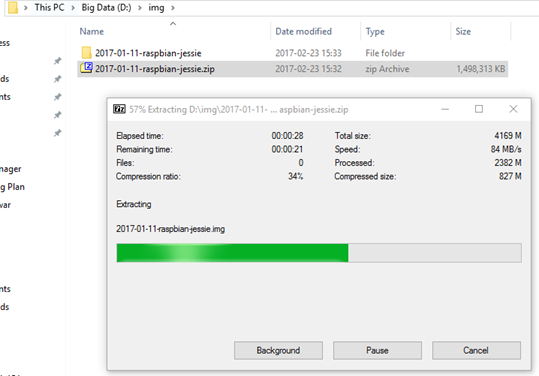This screenshot has width=539, height=376.
Task: Click the fifth pin icon in the sidebar
Action: click(57, 133)
